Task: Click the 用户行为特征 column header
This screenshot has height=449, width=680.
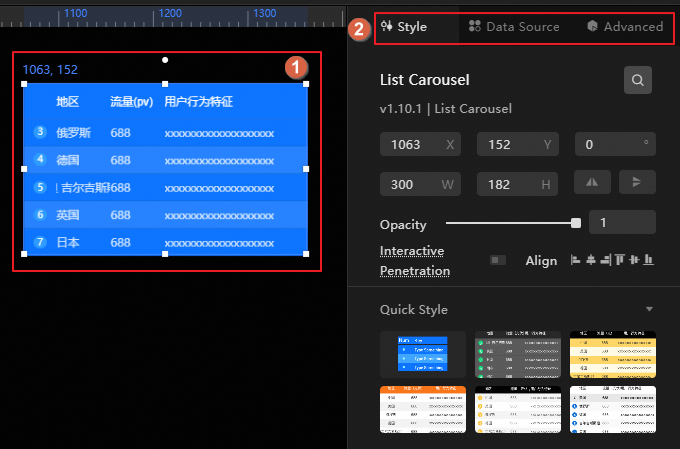Action: [199, 102]
